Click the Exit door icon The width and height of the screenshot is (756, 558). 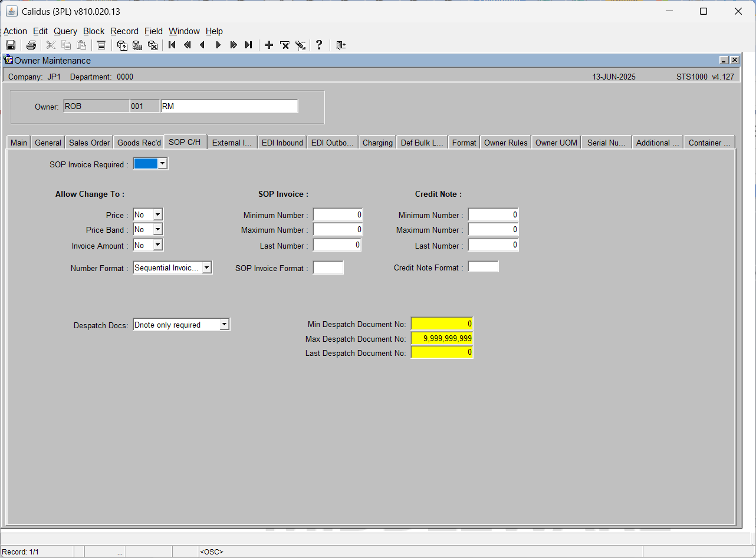(341, 45)
